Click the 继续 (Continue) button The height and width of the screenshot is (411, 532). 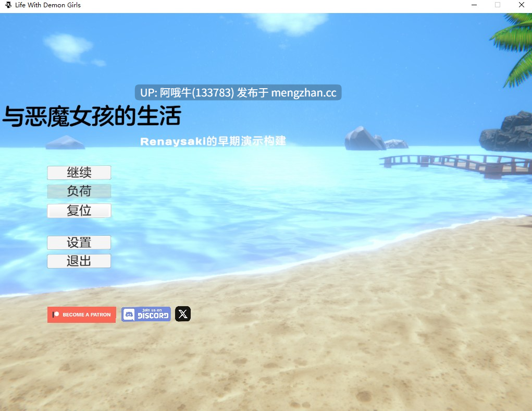coord(79,173)
